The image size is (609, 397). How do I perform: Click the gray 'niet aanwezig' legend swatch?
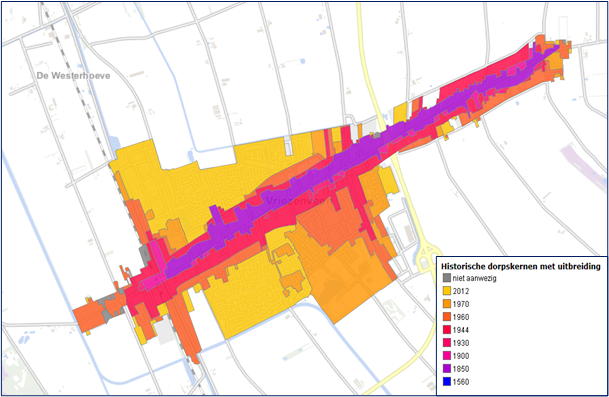pyautogui.click(x=447, y=278)
